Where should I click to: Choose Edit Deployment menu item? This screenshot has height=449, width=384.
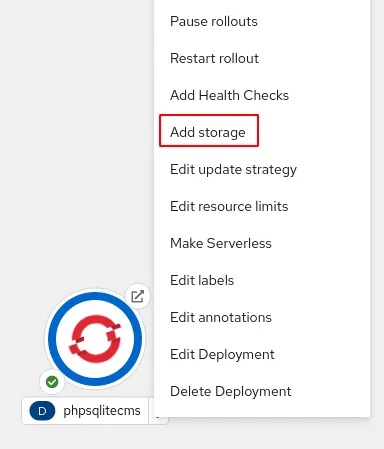tap(222, 354)
